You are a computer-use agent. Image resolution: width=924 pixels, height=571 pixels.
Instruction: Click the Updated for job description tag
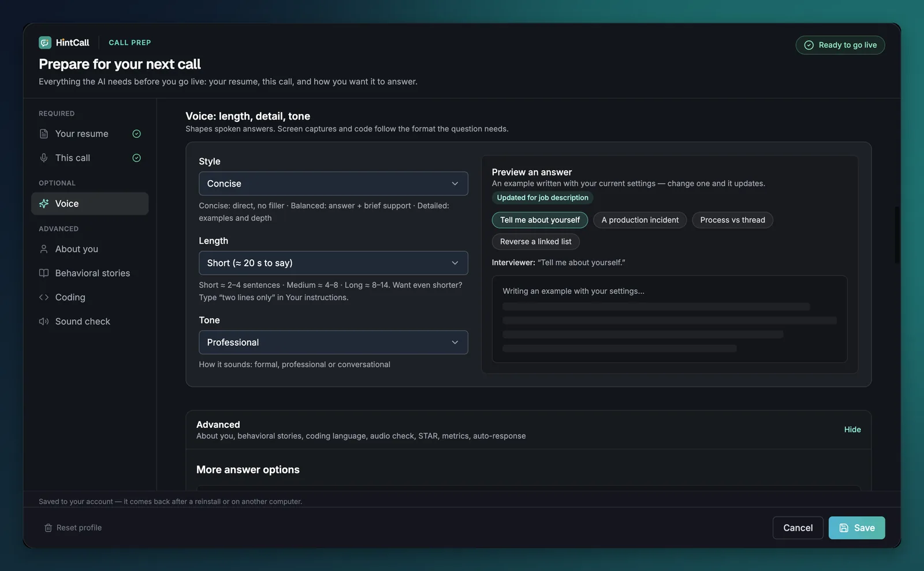[542, 198]
